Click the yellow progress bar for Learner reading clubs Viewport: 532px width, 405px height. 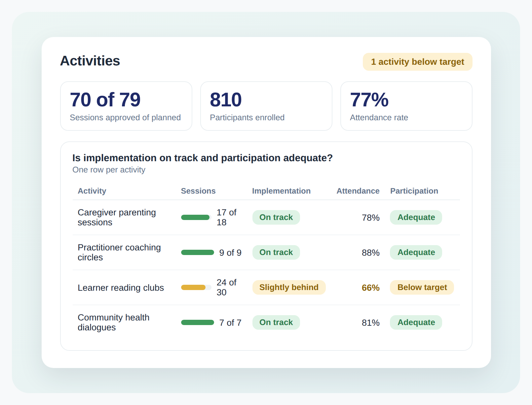click(196, 287)
